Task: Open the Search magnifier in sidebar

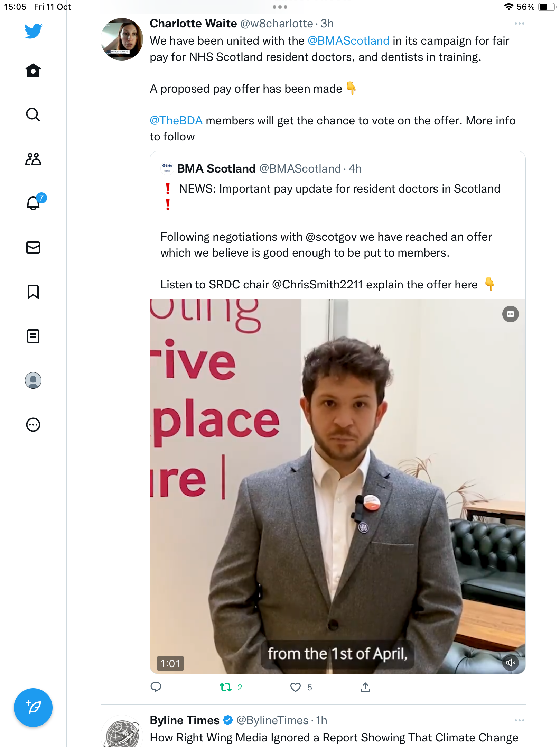Action: [33, 115]
